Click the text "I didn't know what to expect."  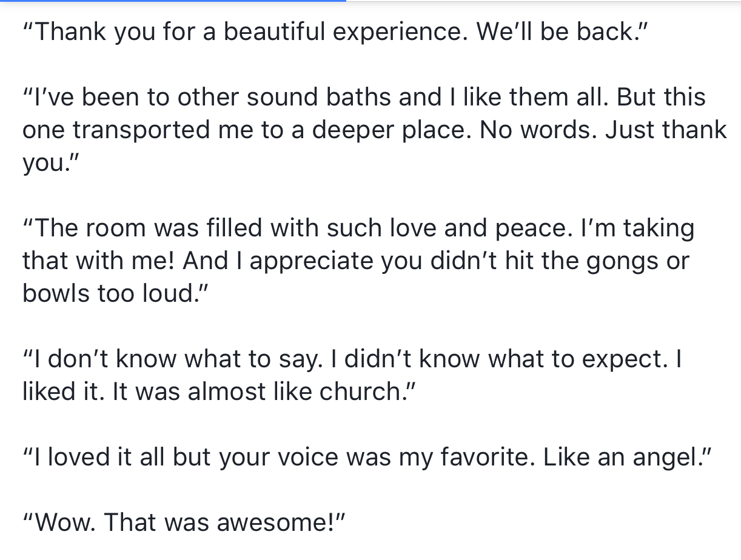tap(507, 359)
